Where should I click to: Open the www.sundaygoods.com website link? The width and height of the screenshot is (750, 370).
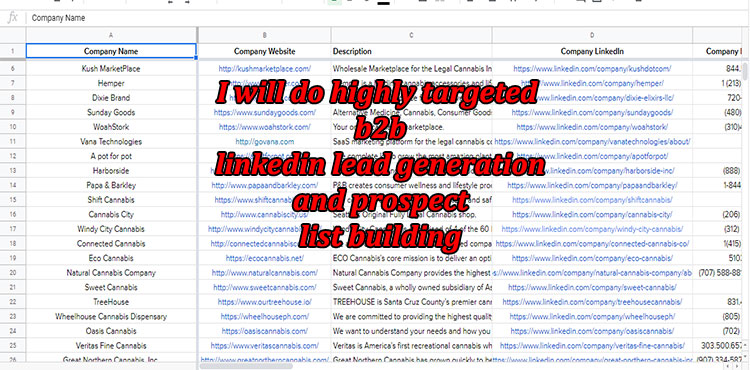pyautogui.click(x=265, y=112)
